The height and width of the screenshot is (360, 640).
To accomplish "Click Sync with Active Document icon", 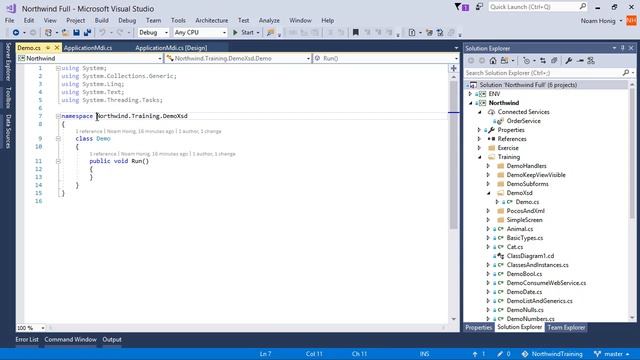I will pos(543,61).
